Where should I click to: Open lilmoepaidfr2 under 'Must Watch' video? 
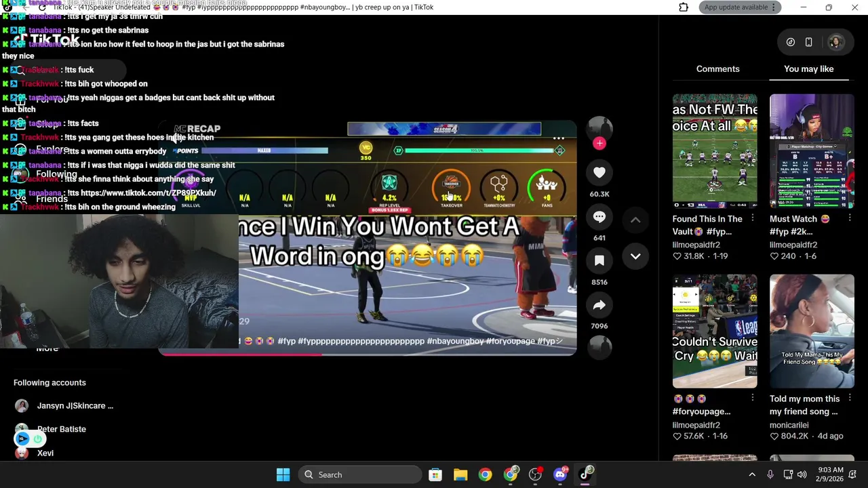point(793,245)
